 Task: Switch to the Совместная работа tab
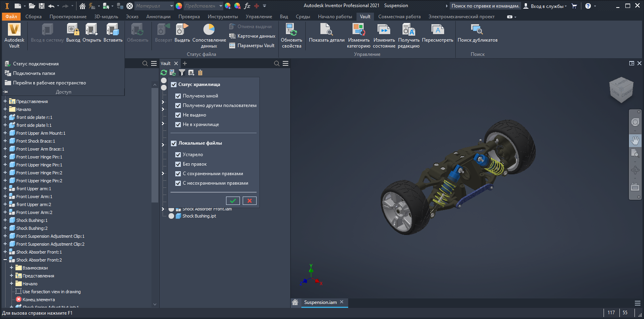pyautogui.click(x=399, y=17)
